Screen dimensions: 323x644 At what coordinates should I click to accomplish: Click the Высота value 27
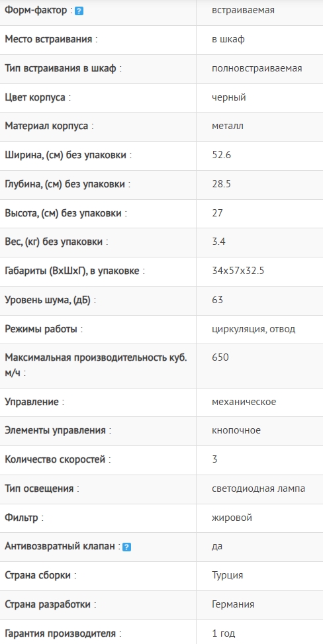217,213
